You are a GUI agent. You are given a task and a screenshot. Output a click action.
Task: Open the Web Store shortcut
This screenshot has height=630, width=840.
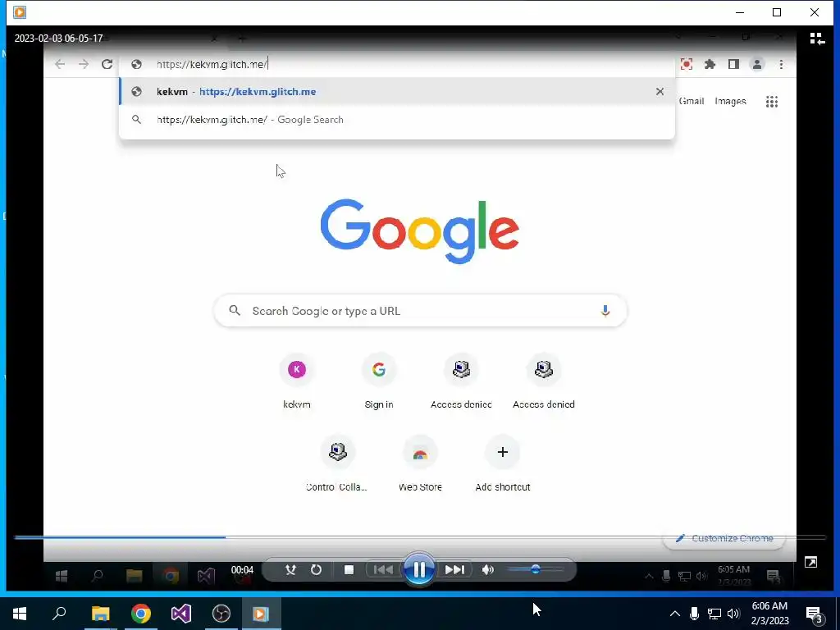pyautogui.click(x=420, y=464)
